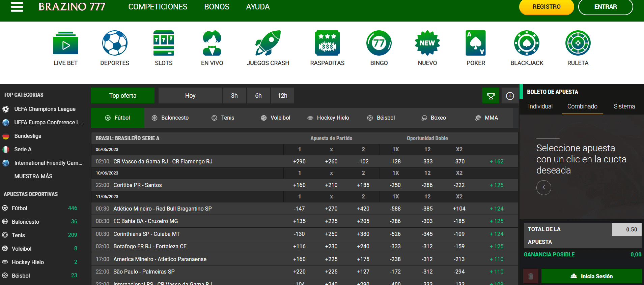Open the RULETA wheel icon
Viewport: 644px width, 285px height.
pos(578,43)
